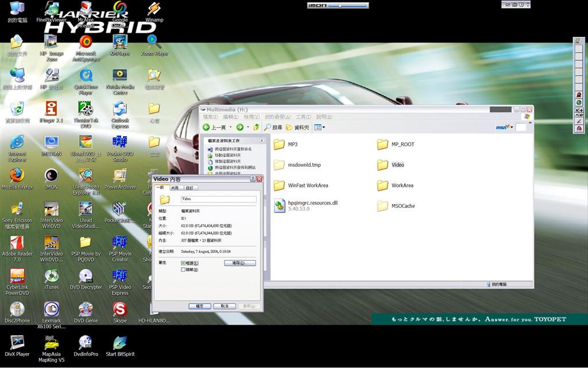The width and height of the screenshot is (588, 368).
Task: Launch the iFinger 2.1 desktop icon
Action: (x=51, y=112)
